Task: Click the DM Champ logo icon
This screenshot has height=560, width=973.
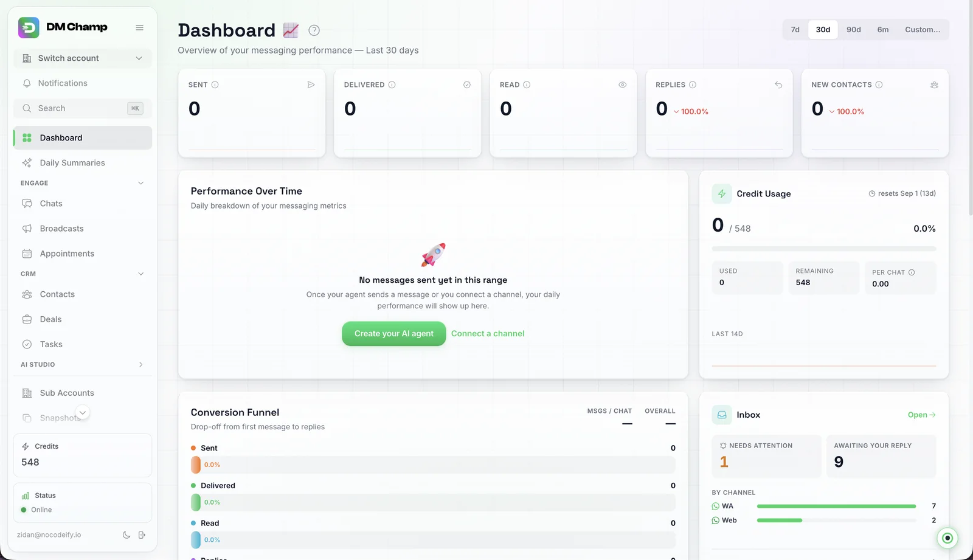Action: click(29, 27)
